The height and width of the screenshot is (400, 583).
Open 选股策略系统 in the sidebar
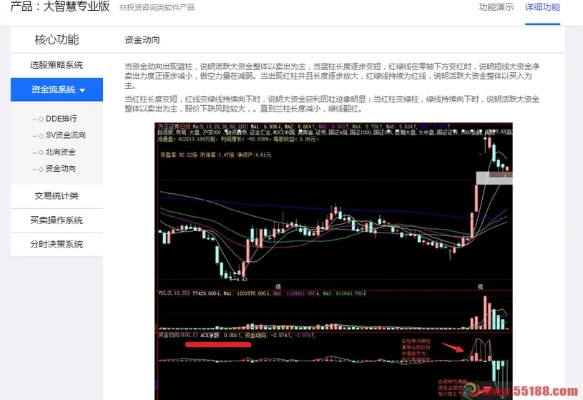(57, 65)
